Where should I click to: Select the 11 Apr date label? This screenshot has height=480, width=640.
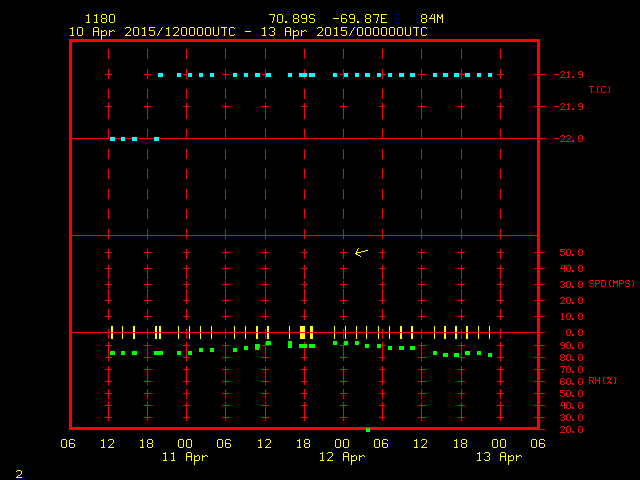coord(185,457)
